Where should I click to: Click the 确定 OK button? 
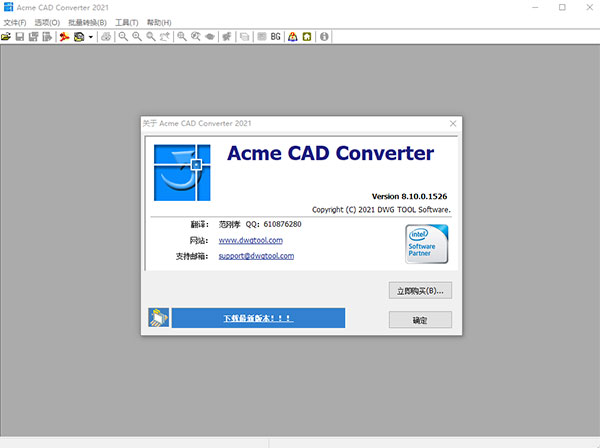coord(420,320)
